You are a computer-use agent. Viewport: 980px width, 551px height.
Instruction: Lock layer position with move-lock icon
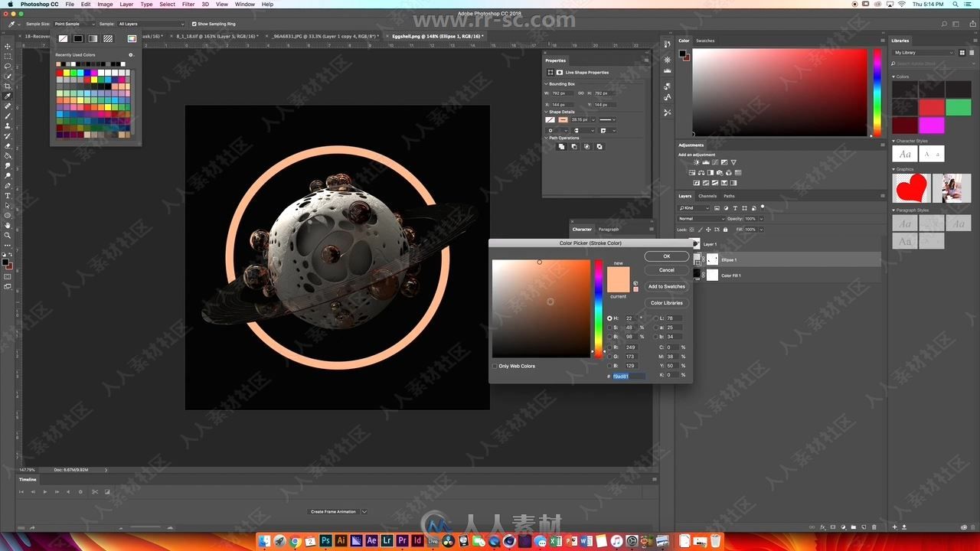(x=708, y=230)
